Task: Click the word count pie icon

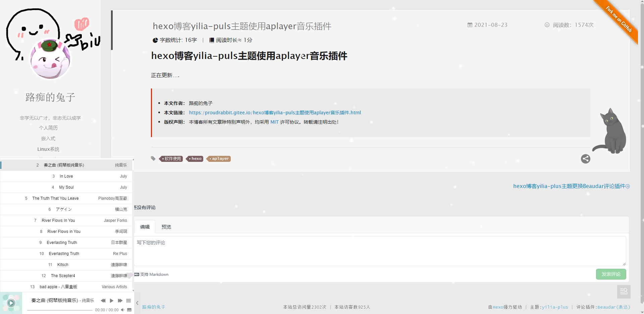Action: tap(155, 40)
